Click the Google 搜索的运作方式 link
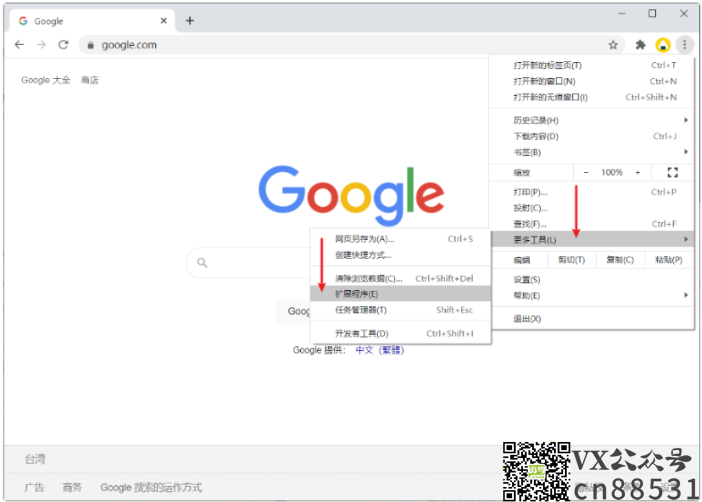This screenshot has height=502, width=702. pyautogui.click(x=151, y=487)
